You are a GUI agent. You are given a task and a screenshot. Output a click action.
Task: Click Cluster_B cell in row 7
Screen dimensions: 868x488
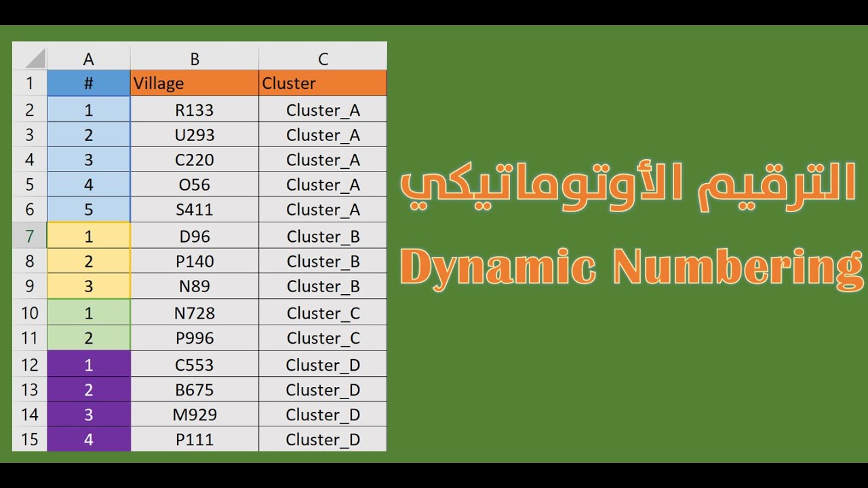click(323, 237)
